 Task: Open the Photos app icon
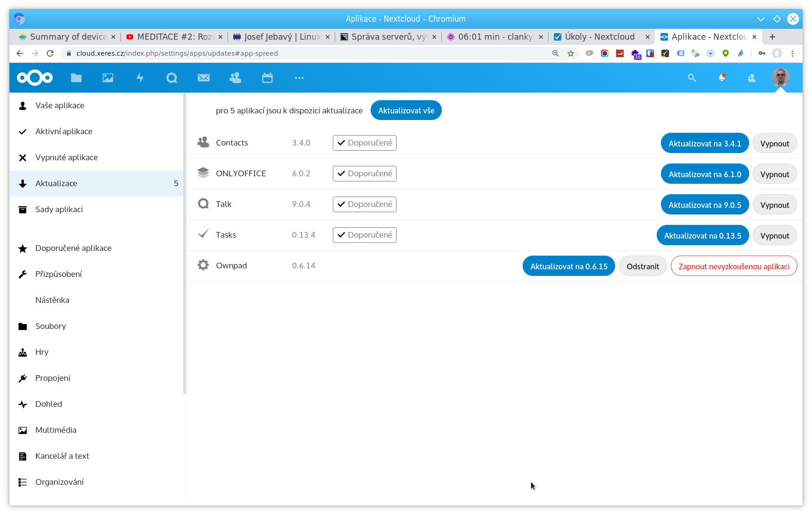pos(108,78)
